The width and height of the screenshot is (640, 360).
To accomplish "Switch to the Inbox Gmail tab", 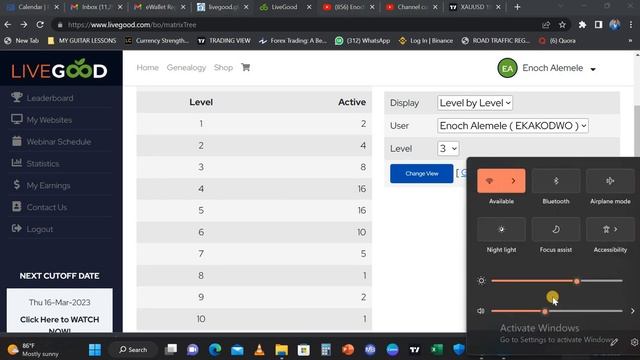I will 96,7.
